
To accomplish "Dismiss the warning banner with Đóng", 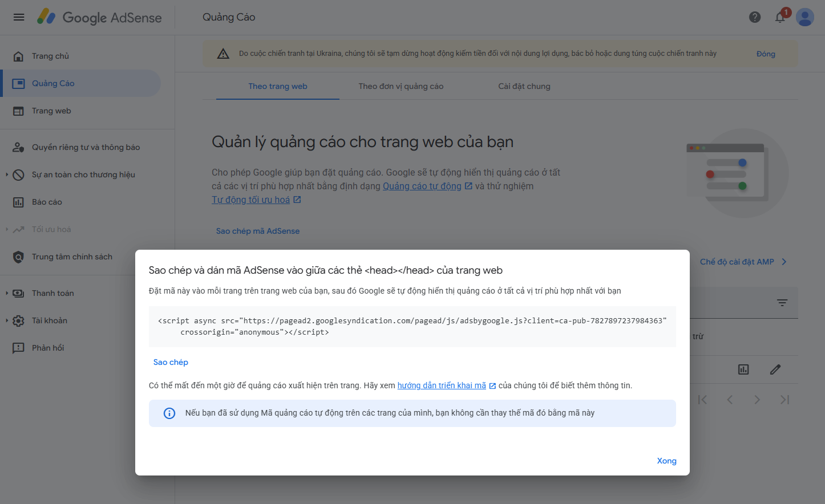I will (766, 54).
